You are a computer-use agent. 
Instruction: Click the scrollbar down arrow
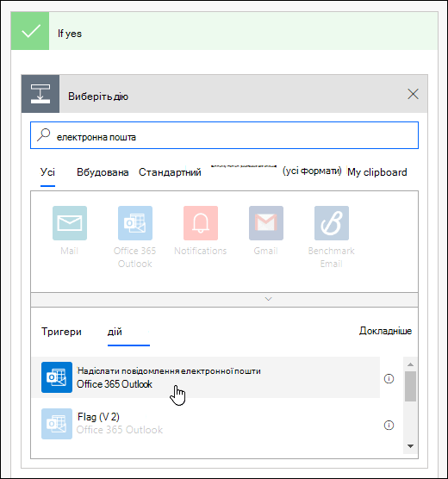click(x=410, y=446)
